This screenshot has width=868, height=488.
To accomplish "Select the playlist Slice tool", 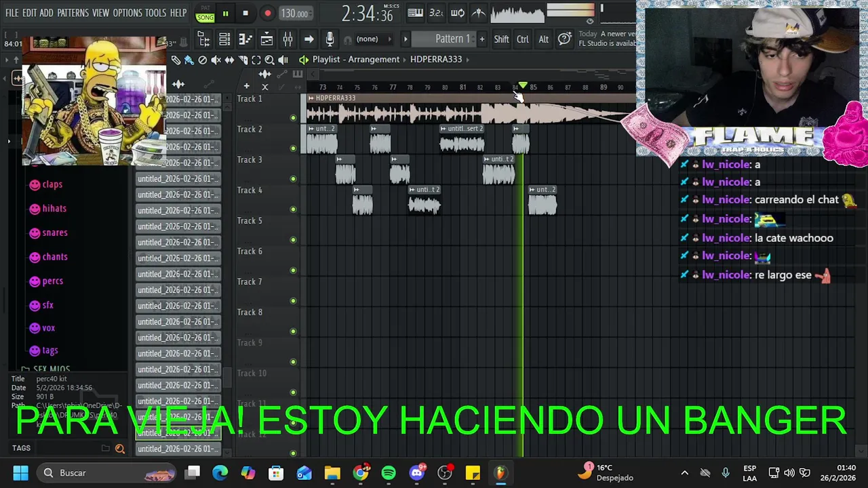I will pos(243,60).
